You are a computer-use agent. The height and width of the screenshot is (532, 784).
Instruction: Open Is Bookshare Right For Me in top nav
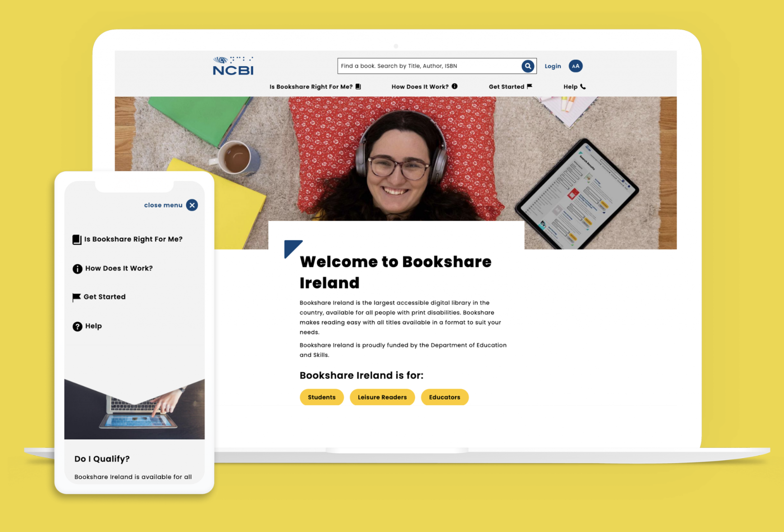[x=311, y=87]
